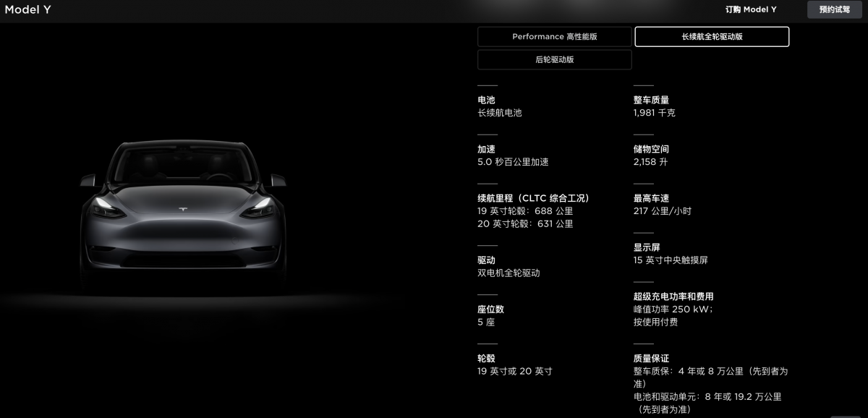Choose the 后轮驱动版 variant
The image size is (868, 418).
pyautogui.click(x=553, y=59)
